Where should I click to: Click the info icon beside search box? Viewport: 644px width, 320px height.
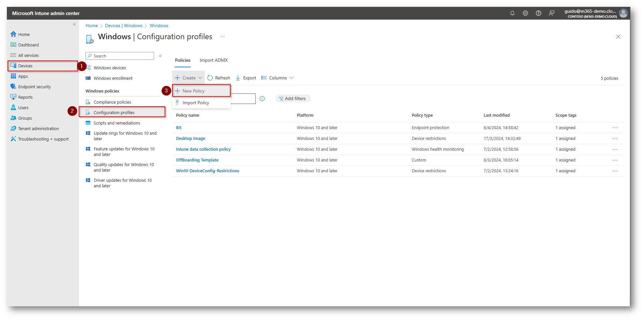pyautogui.click(x=262, y=98)
